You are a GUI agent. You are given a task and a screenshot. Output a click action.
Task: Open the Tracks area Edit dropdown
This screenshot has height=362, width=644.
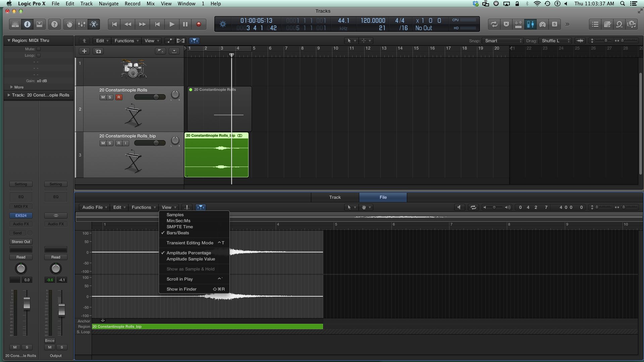tap(102, 41)
